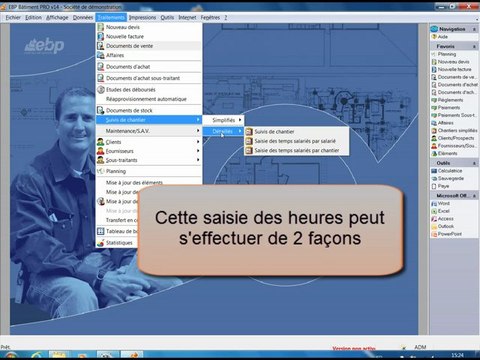480x360 pixels.
Task: Launch Outlook from the Microsoft Office panel
Action: coord(446,226)
